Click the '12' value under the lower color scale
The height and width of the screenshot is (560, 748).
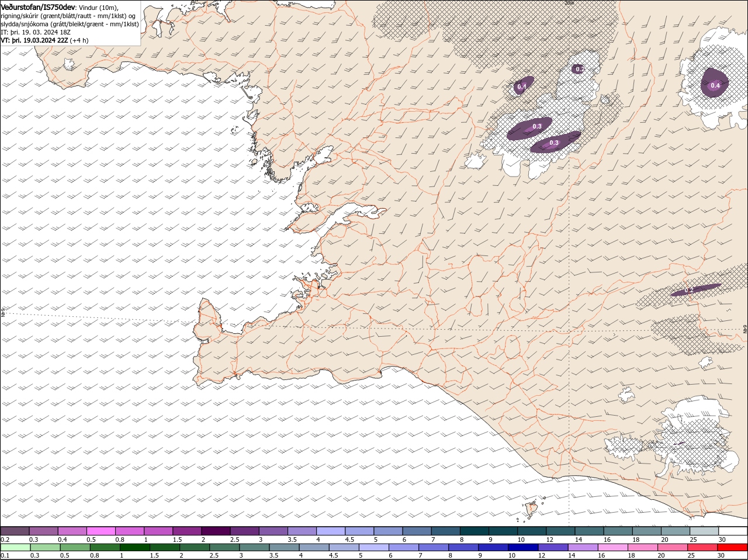click(x=542, y=555)
